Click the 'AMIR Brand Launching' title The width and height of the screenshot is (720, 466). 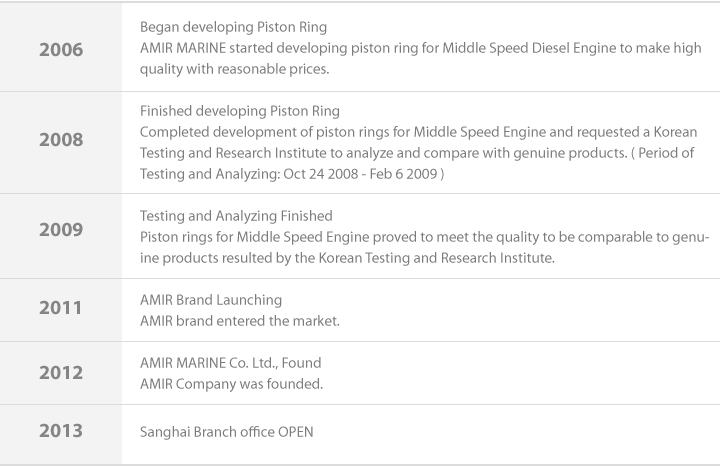pyautogui.click(x=211, y=300)
